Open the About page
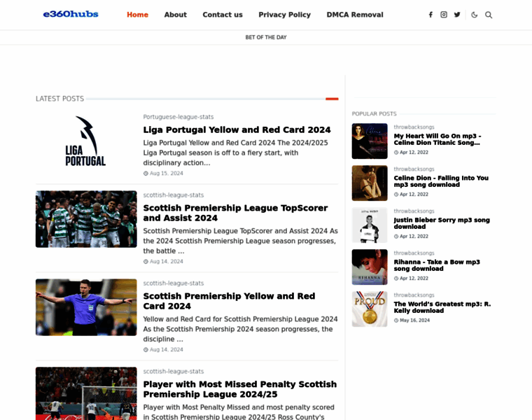 176,15
